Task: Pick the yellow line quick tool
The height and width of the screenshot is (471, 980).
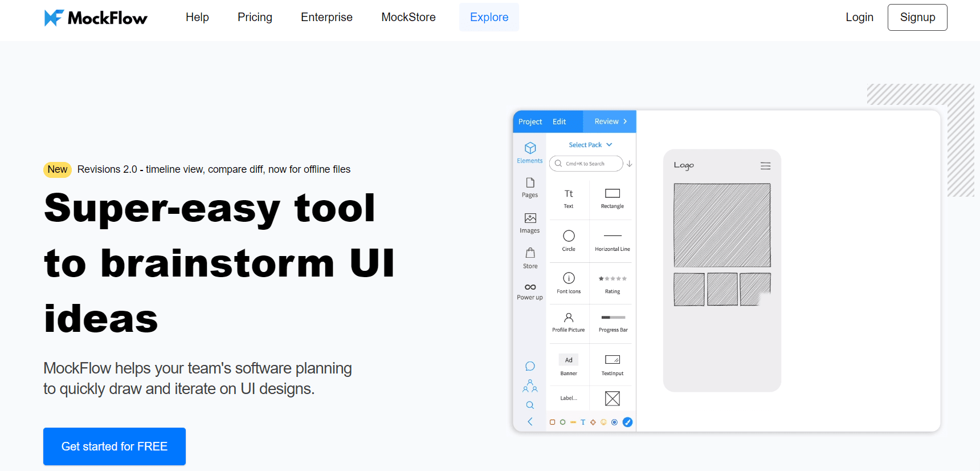Action: coord(573,423)
